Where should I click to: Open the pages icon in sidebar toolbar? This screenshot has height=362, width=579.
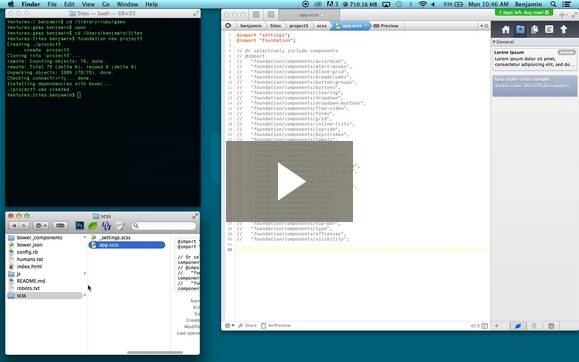[x=534, y=30]
